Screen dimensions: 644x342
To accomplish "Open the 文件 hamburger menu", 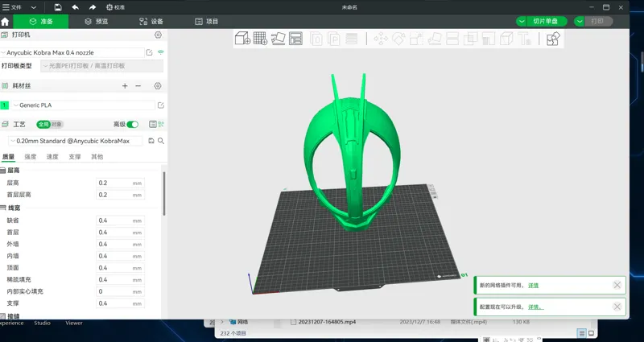I will 12,7.
